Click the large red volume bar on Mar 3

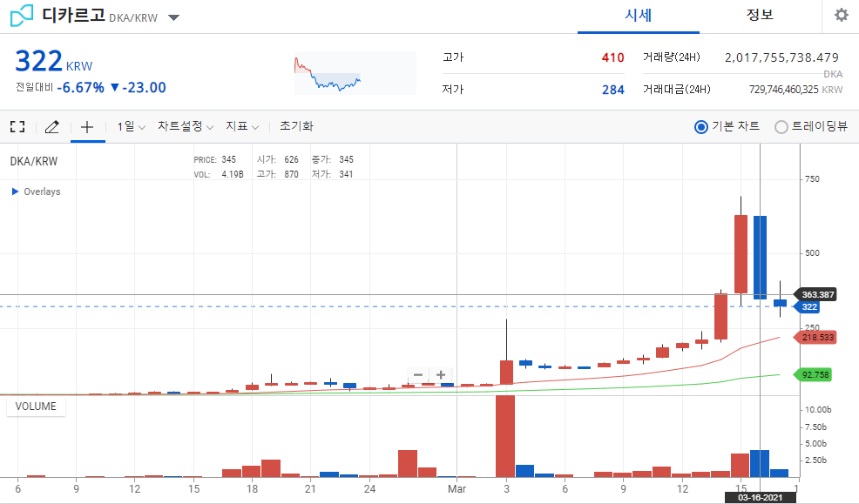click(x=505, y=436)
